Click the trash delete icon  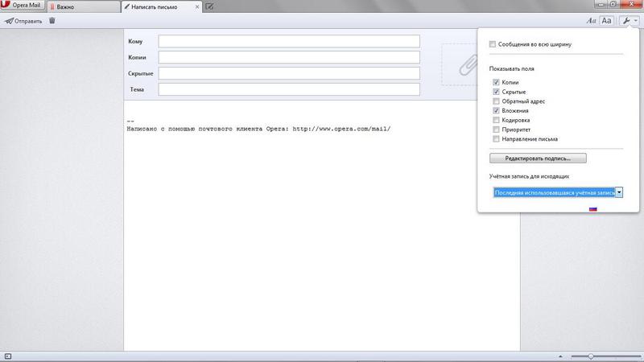pos(52,21)
